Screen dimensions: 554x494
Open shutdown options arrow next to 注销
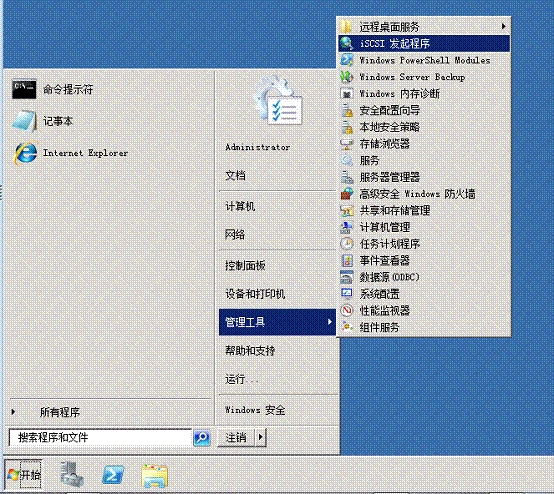pos(261,438)
